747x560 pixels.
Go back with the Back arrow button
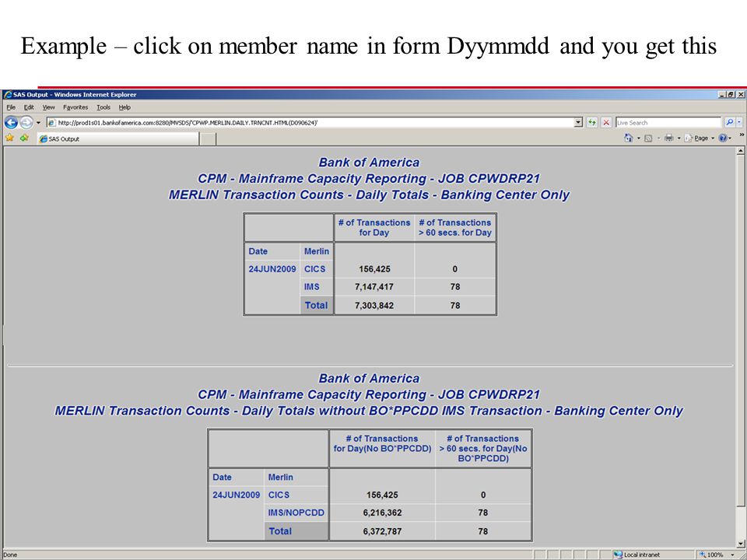pos(11,122)
